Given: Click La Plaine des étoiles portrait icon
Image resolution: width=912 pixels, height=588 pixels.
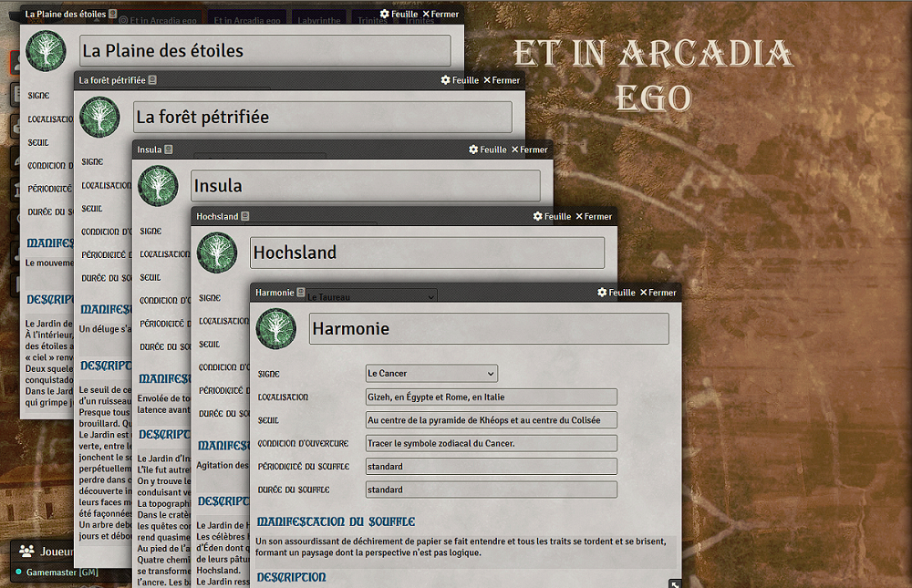Looking at the screenshot, I should 46,51.
